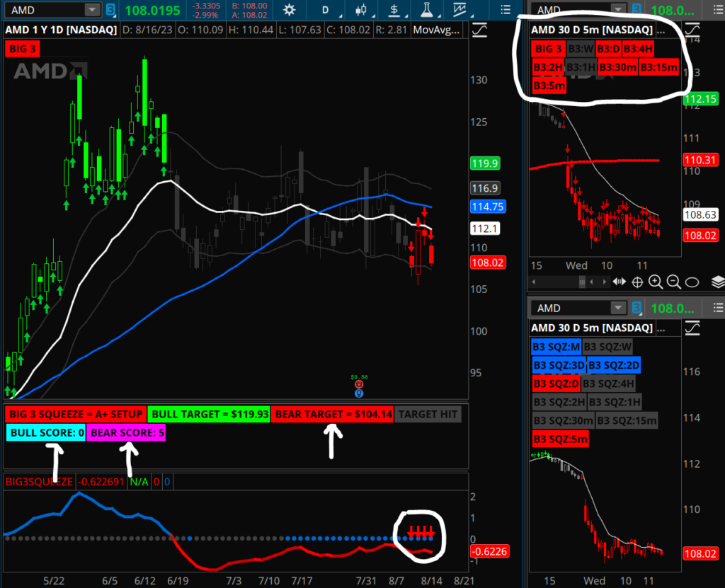Click the cyan BULL SCORE: 0 label
The height and width of the screenshot is (588, 725).
click(x=46, y=432)
